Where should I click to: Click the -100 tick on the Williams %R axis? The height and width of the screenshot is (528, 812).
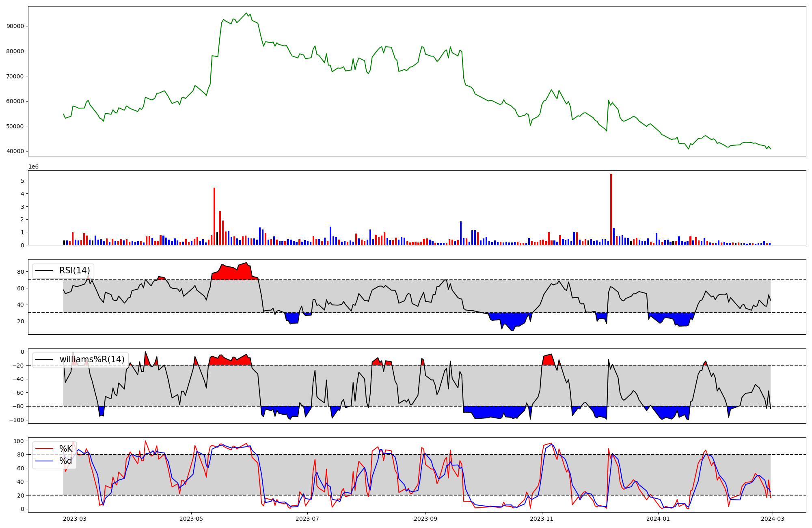(x=17, y=420)
